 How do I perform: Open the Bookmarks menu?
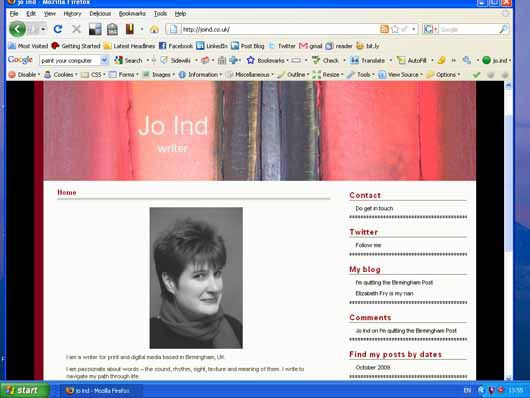click(132, 14)
